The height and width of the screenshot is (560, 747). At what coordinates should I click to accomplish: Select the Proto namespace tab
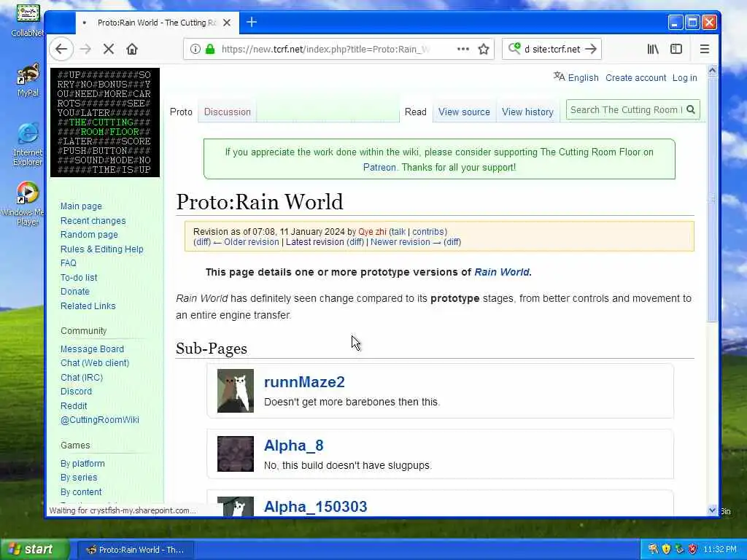coord(181,112)
